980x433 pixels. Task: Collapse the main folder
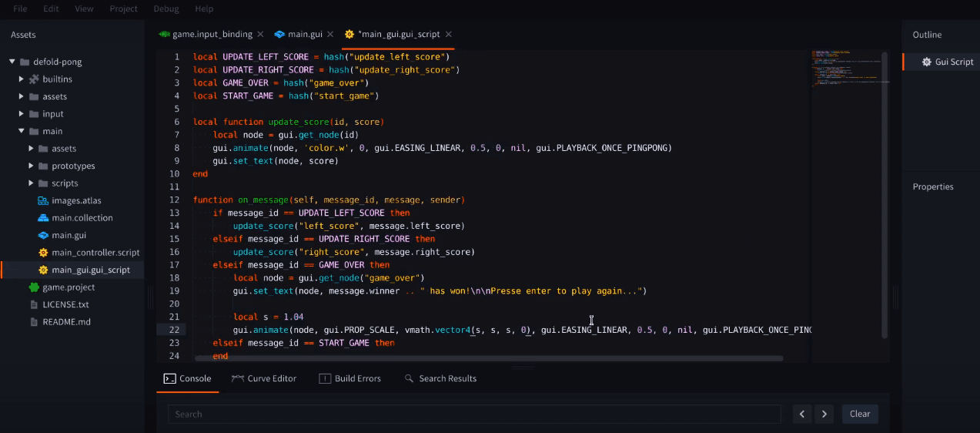[22, 131]
